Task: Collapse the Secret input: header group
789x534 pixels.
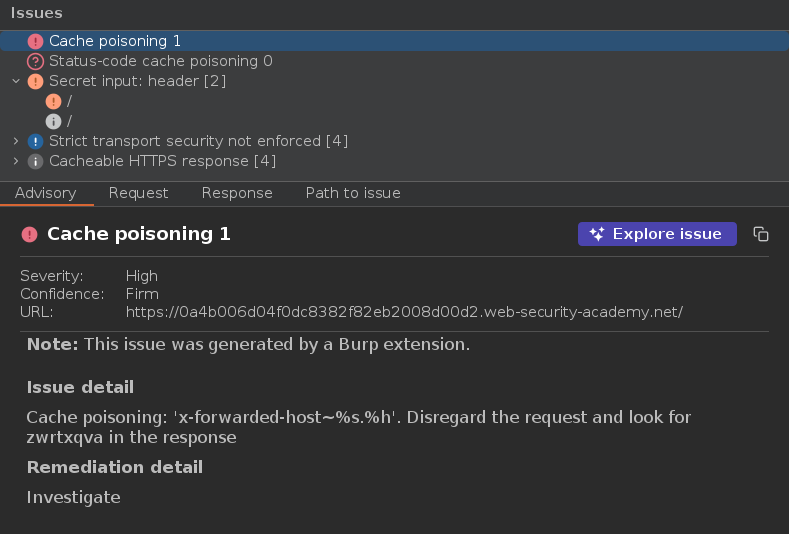Action: 16,81
